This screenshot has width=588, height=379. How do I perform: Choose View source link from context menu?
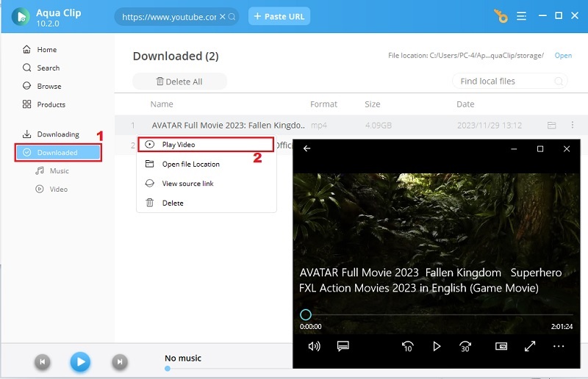207,184
